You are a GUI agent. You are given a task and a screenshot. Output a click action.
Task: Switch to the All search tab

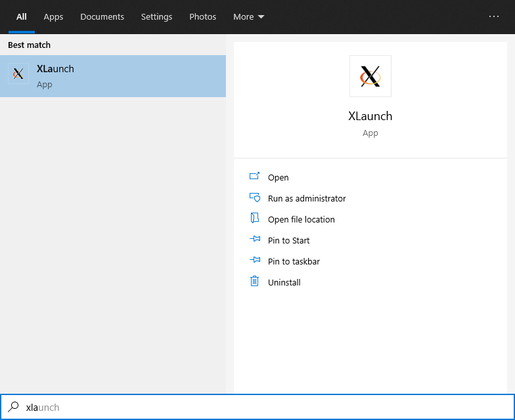point(21,17)
